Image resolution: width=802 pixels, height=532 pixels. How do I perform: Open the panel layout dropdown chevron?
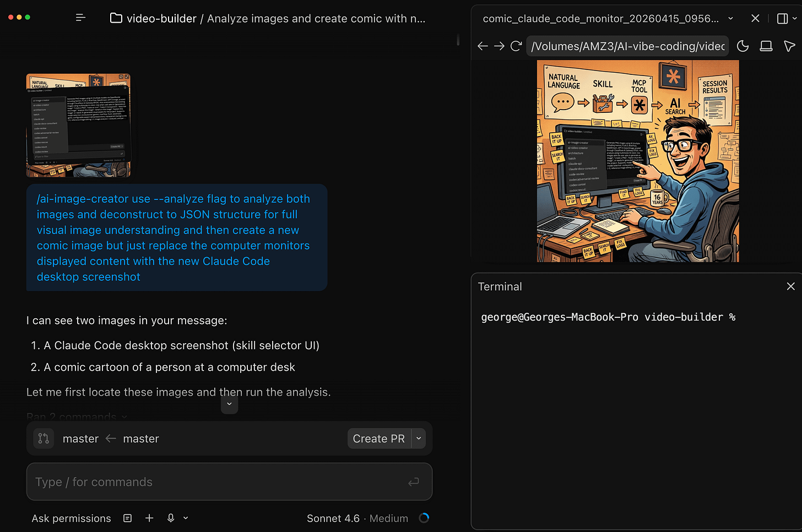[x=794, y=19]
